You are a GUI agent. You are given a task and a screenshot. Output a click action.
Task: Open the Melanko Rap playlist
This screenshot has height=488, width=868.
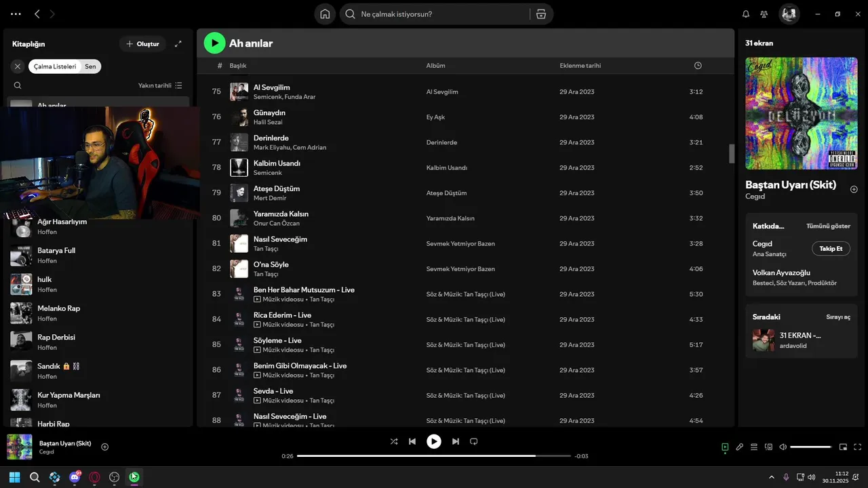(99, 313)
